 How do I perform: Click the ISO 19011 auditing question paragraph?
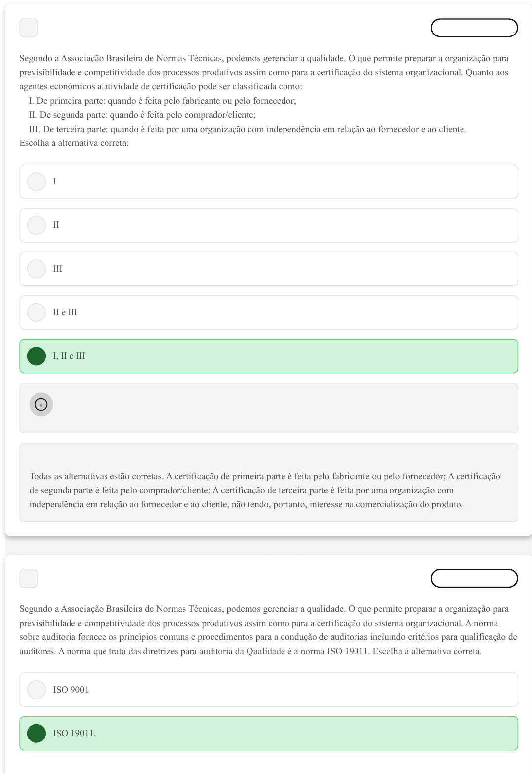pyautogui.click(x=268, y=630)
